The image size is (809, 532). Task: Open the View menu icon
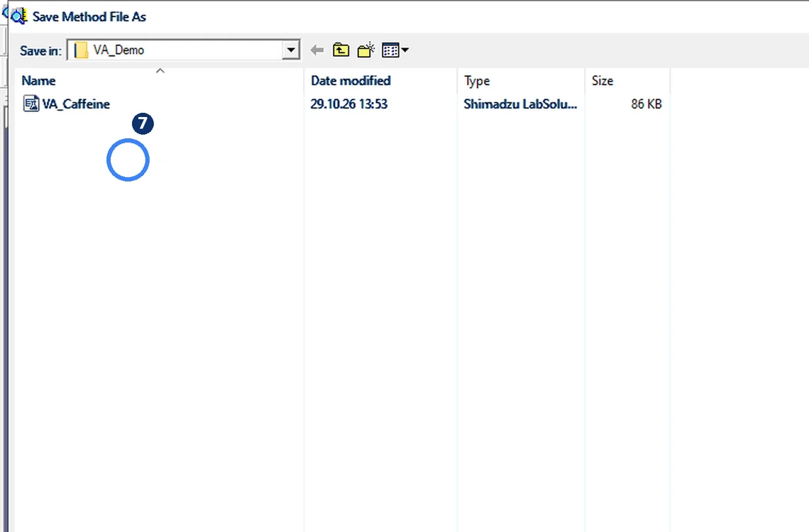click(x=390, y=50)
